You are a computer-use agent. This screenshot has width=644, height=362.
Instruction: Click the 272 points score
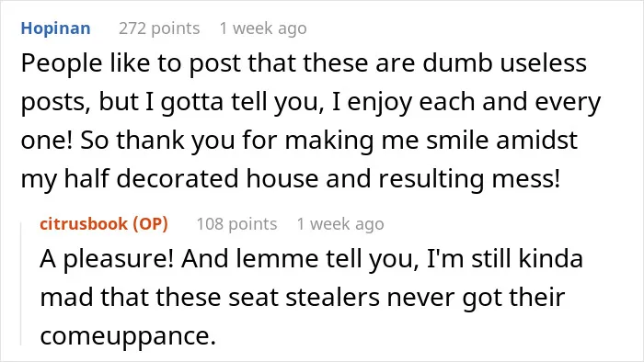[159, 28]
